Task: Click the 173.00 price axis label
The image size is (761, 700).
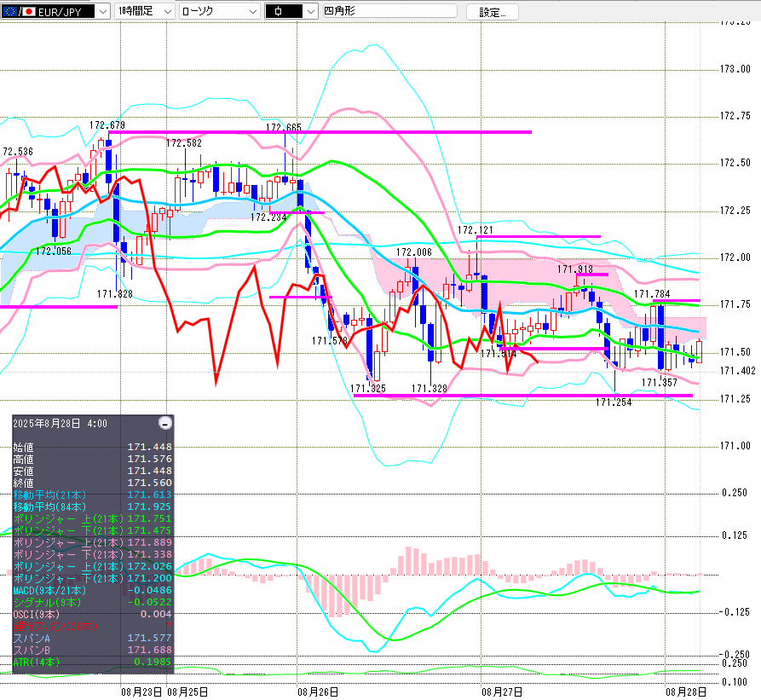Action: pyautogui.click(x=735, y=69)
